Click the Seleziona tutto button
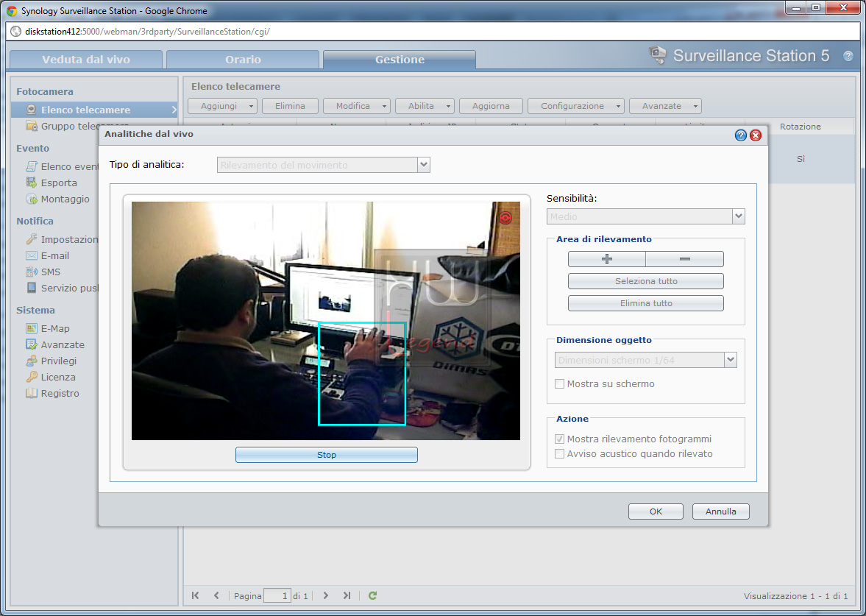Screen dimensions: 866x616 tap(645, 281)
